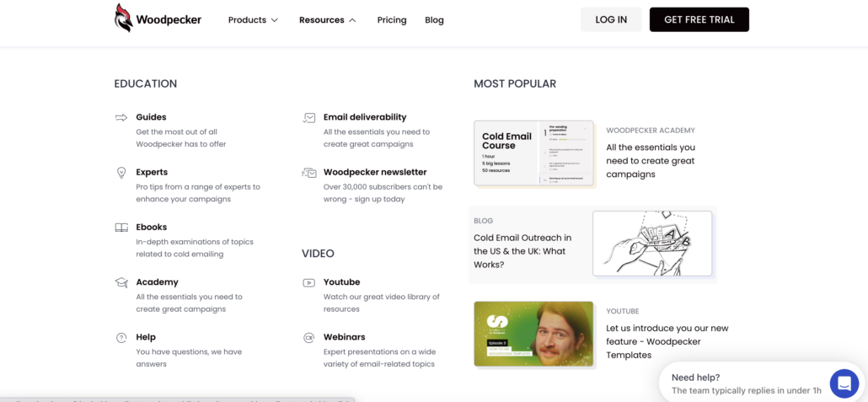
Task: Open the blue chat bubble icon
Action: tap(844, 383)
